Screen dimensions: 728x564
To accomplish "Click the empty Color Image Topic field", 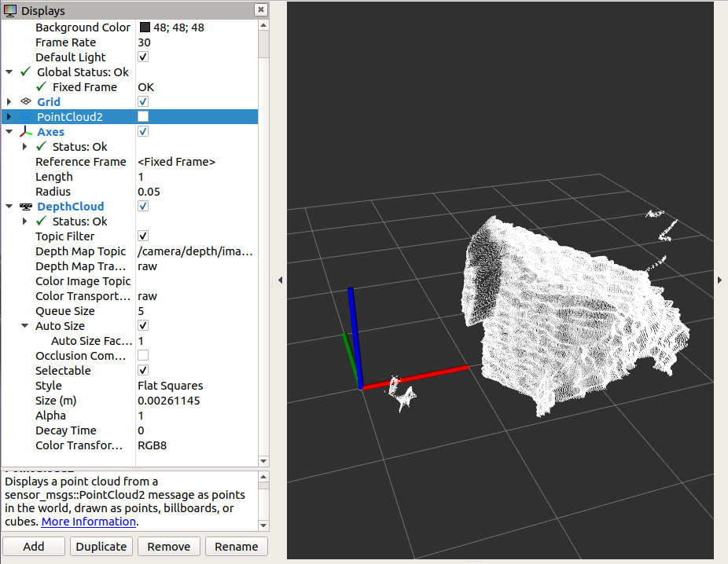I will [x=197, y=281].
